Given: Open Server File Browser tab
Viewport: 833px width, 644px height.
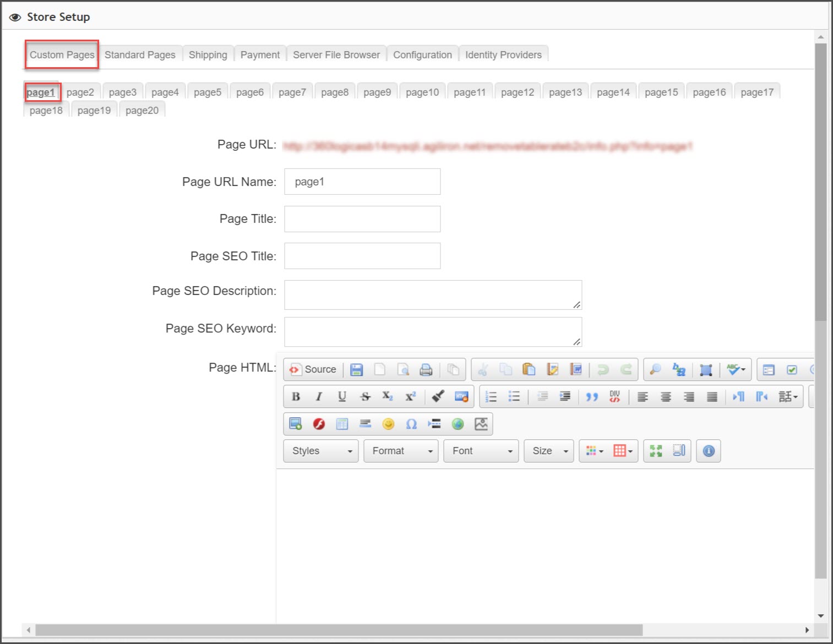Looking at the screenshot, I should [336, 55].
